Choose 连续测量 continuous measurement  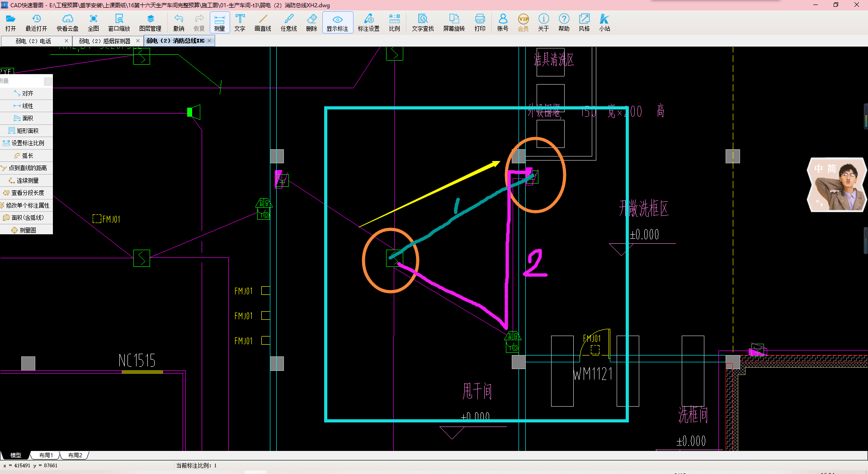tap(26, 180)
